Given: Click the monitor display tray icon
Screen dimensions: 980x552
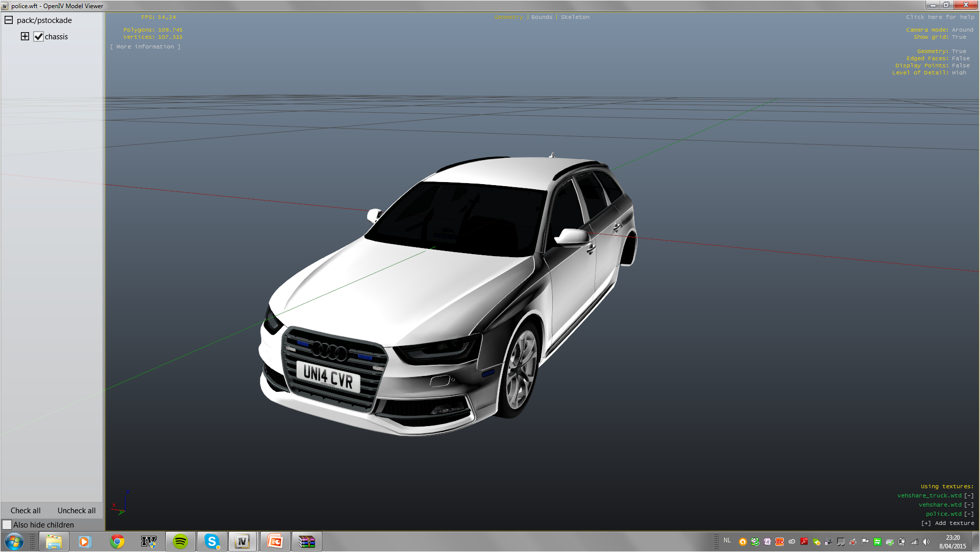Looking at the screenshot, I should 841,542.
